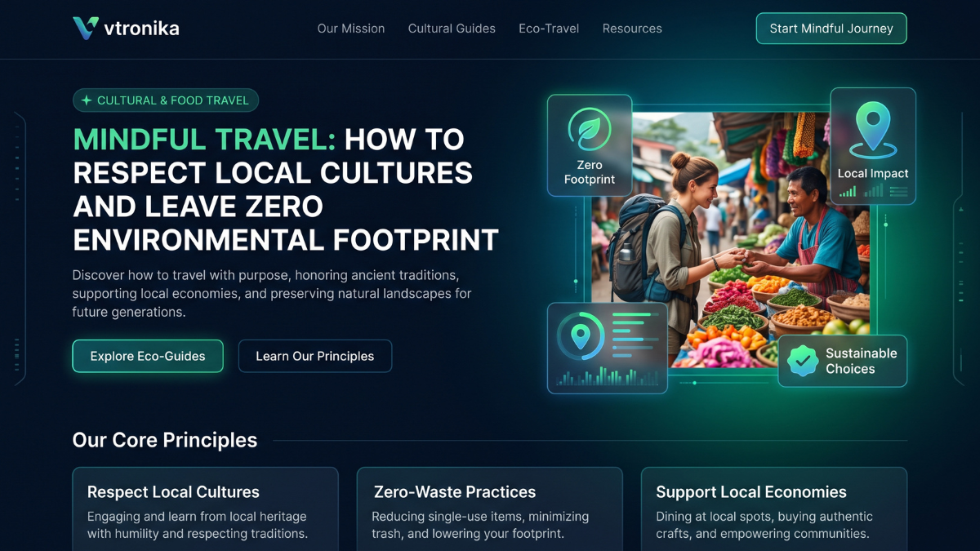Image resolution: width=980 pixels, height=551 pixels.
Task: Click the sparkle icon in the category tag
Action: click(87, 100)
